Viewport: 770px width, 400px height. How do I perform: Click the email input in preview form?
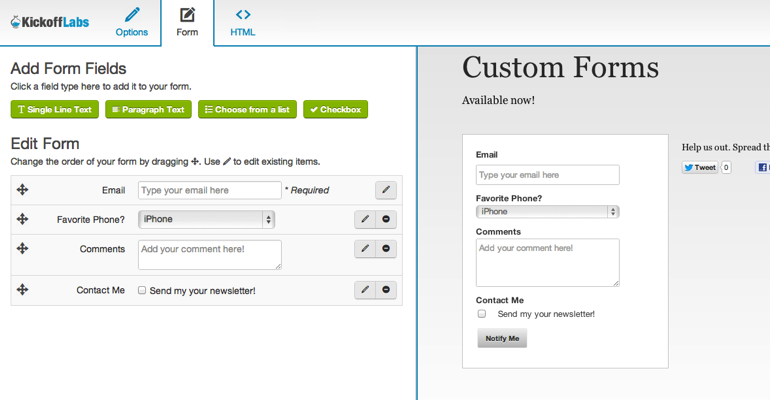click(x=547, y=175)
